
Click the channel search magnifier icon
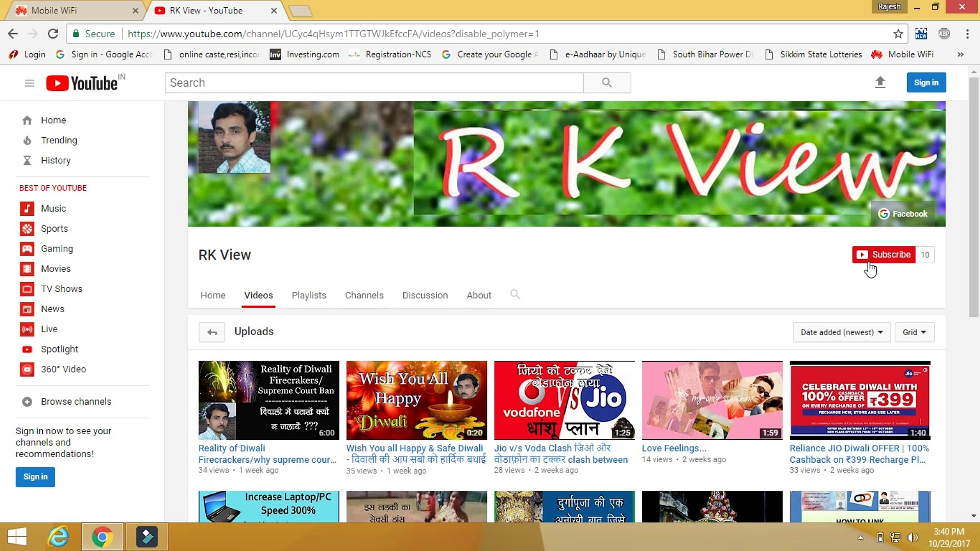515,295
